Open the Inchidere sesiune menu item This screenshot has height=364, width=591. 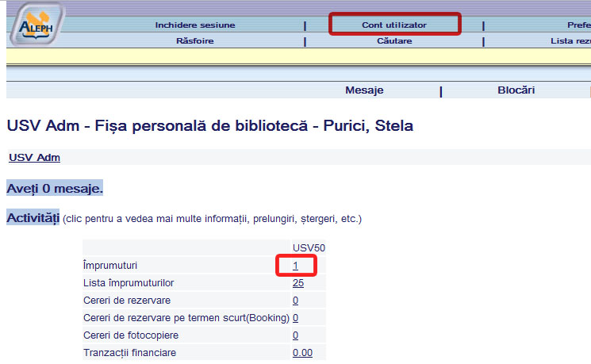[195, 25]
